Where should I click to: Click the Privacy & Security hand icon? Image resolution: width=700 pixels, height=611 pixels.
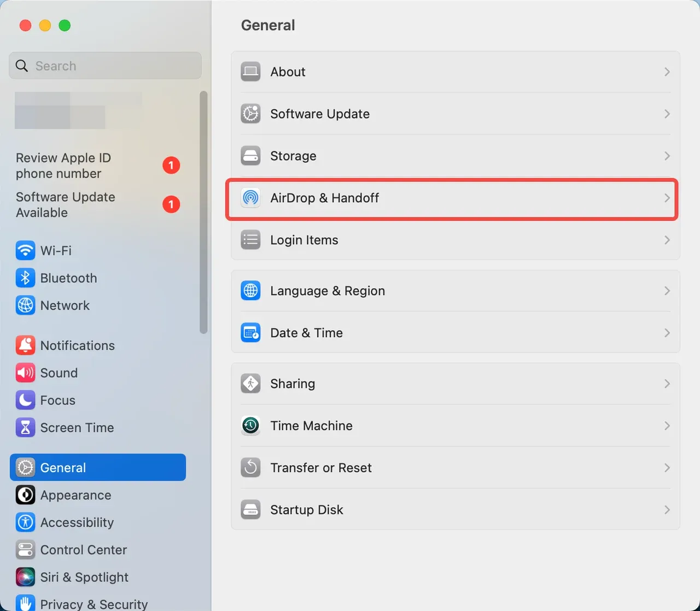pos(25,602)
